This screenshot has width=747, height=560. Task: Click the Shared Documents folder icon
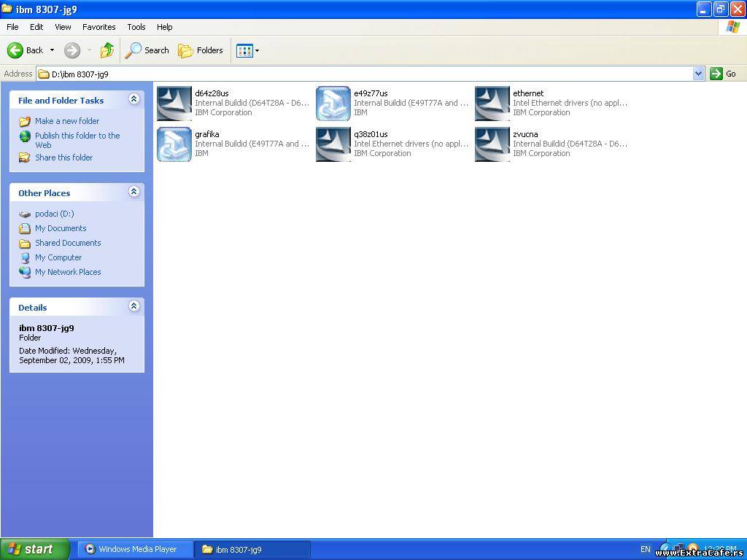coord(24,244)
